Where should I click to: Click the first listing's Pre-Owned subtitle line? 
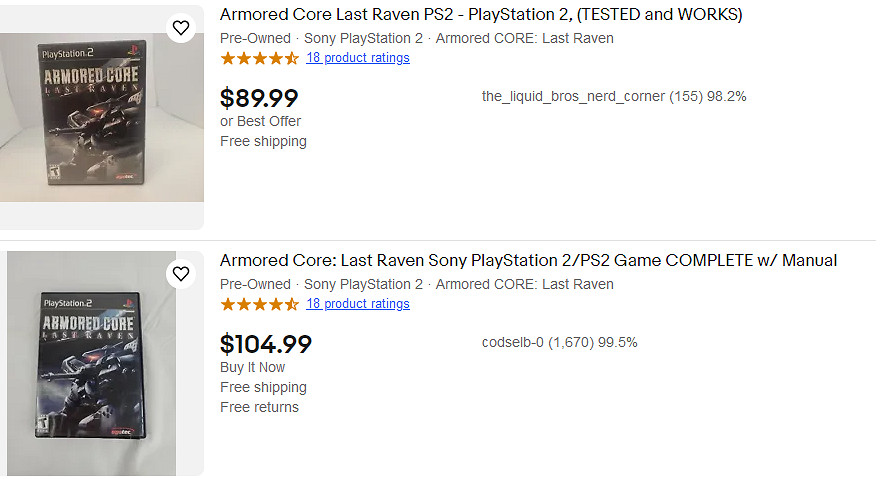[416, 38]
